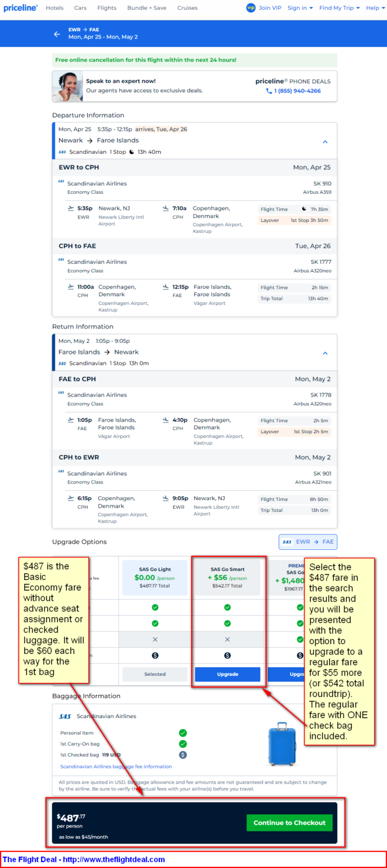Image resolution: width=387 pixels, height=868 pixels.
Task: Click the dollar fee icon in the SAS Go Smart column
Action: click(x=228, y=655)
